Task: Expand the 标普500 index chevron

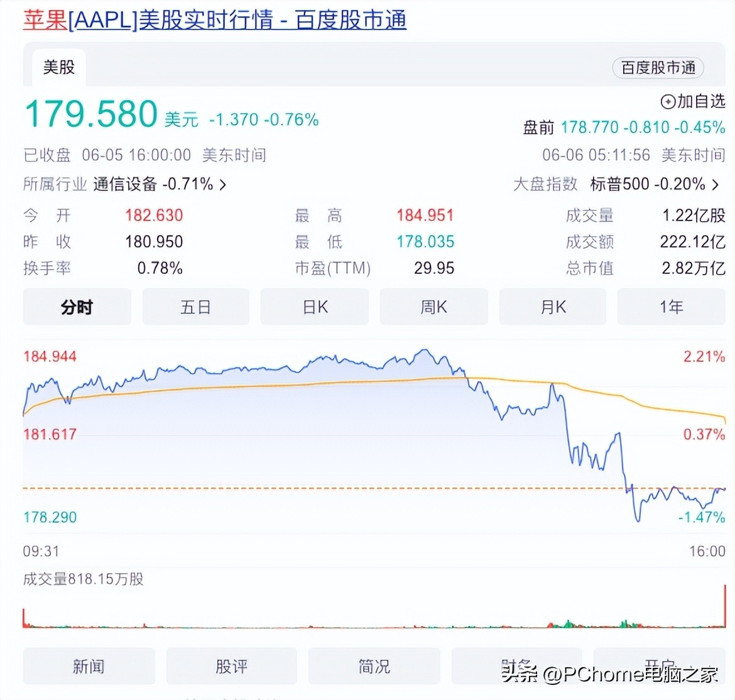Action: pyautogui.click(x=716, y=185)
